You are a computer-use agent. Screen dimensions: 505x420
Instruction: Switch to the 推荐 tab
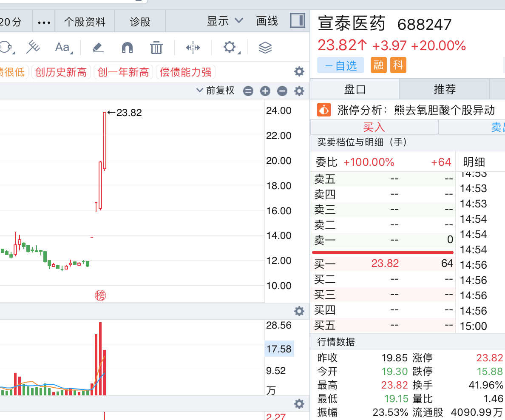444,89
